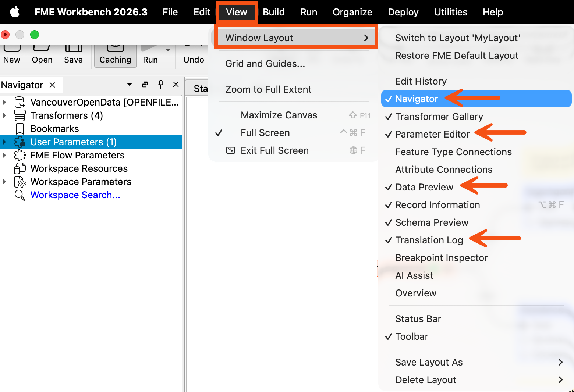Float the Navigator panel using undock icon
The height and width of the screenshot is (392, 574).
(x=145, y=85)
